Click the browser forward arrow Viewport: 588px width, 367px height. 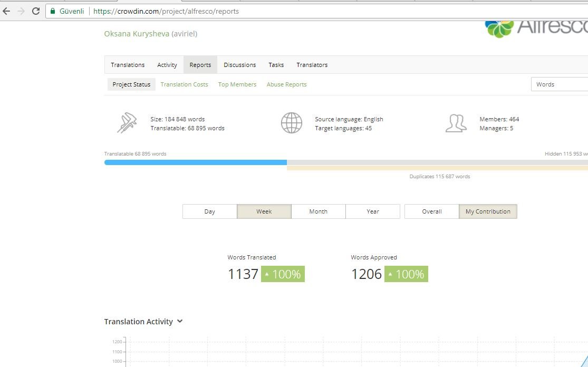21,11
